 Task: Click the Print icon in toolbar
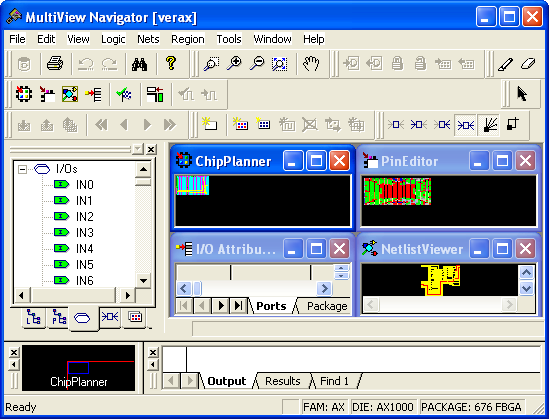click(x=55, y=64)
